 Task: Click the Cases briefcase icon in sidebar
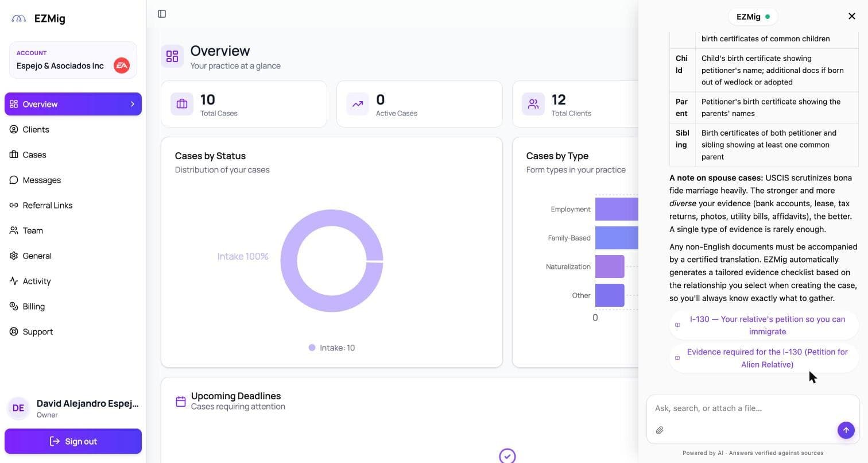pyautogui.click(x=14, y=155)
